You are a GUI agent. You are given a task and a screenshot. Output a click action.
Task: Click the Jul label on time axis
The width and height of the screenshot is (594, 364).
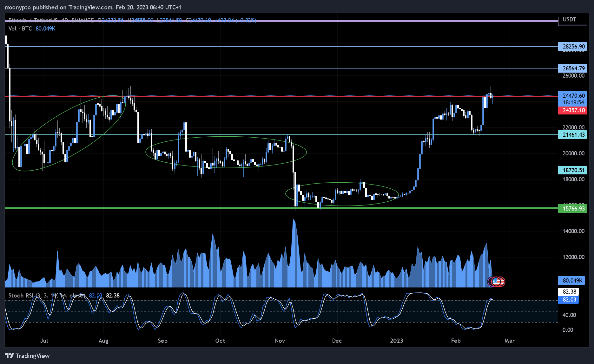tap(44, 341)
